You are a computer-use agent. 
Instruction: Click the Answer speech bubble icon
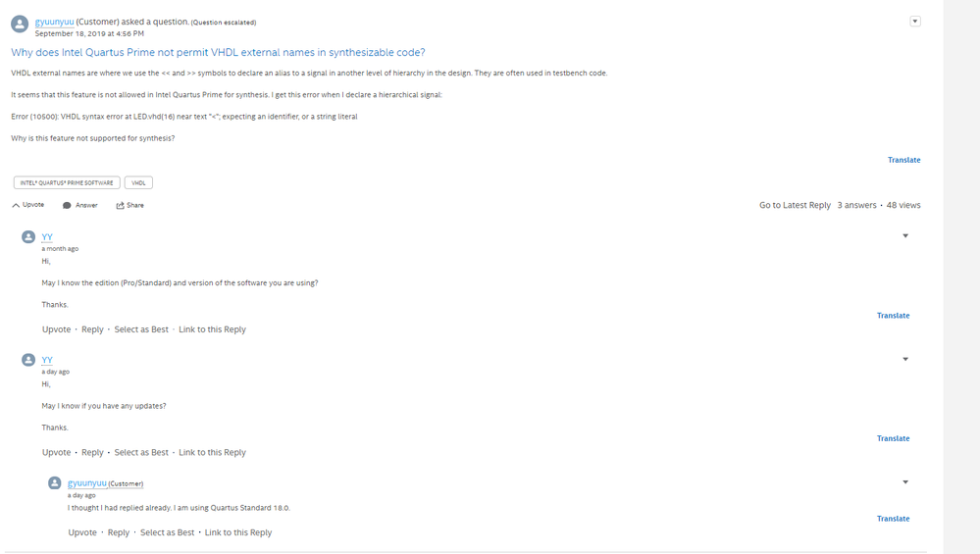tap(67, 206)
